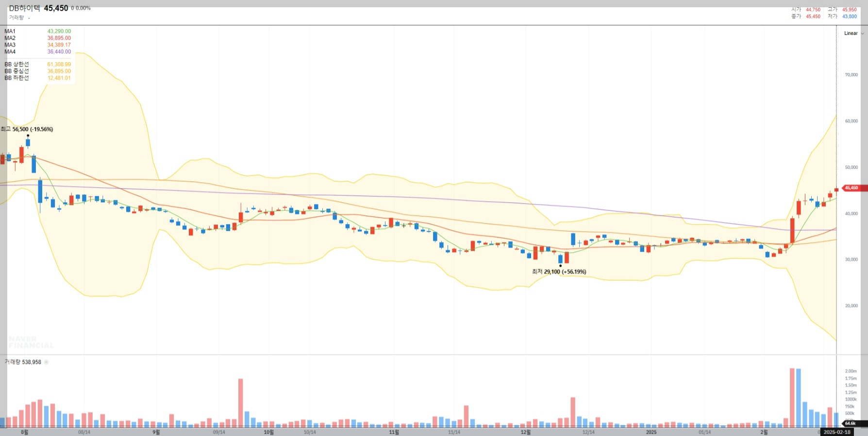Select the MA4 36,440.00 legend row
The height and width of the screenshot is (436, 868).
point(37,52)
